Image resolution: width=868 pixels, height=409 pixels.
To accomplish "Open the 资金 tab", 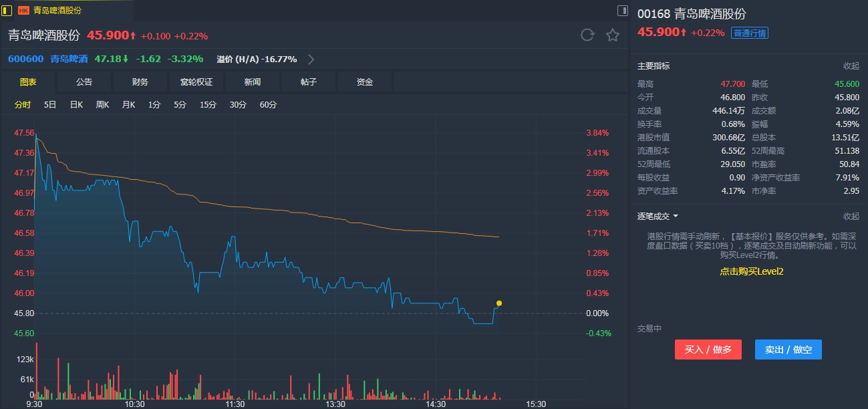I will tap(365, 82).
